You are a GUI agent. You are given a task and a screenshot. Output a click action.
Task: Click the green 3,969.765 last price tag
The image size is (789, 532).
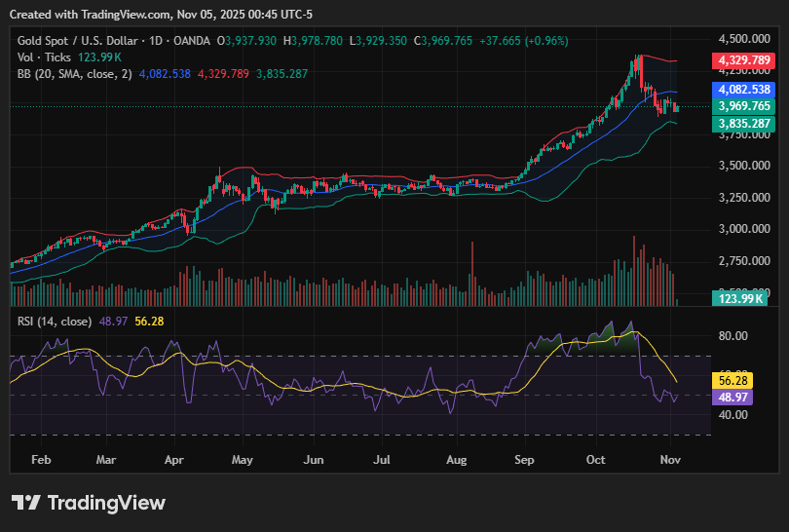[x=743, y=106]
